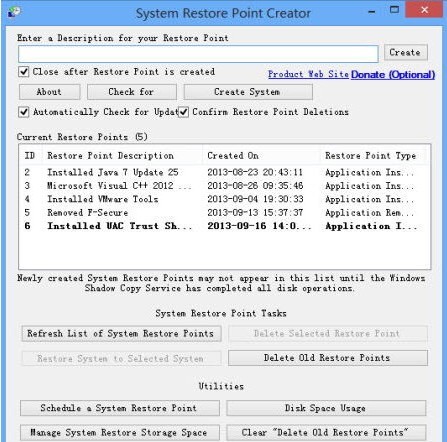Select the Installed VMware Tools row
Viewport: 447px width, 442px height.
pyautogui.click(x=224, y=199)
